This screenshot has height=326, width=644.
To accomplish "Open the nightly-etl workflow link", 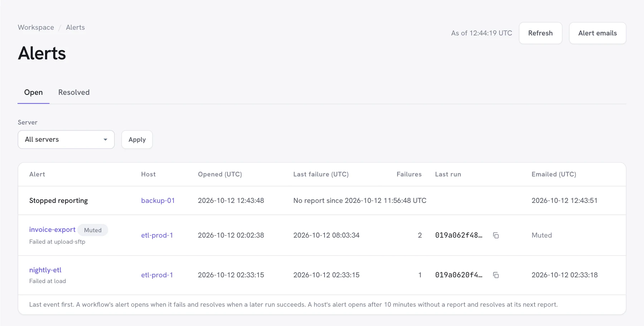I will (x=45, y=270).
